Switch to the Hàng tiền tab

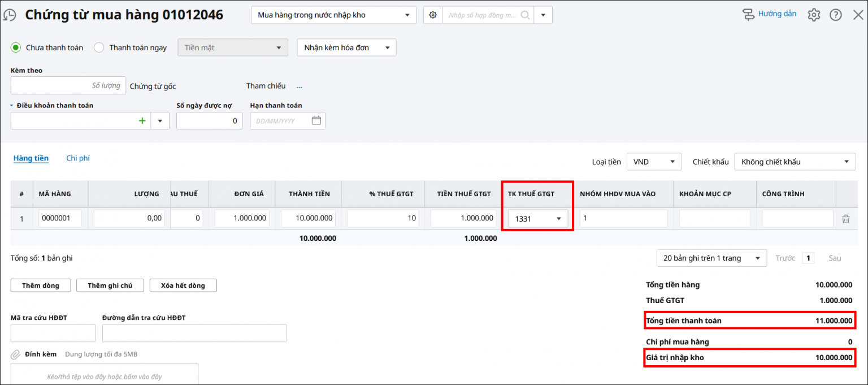(31, 158)
